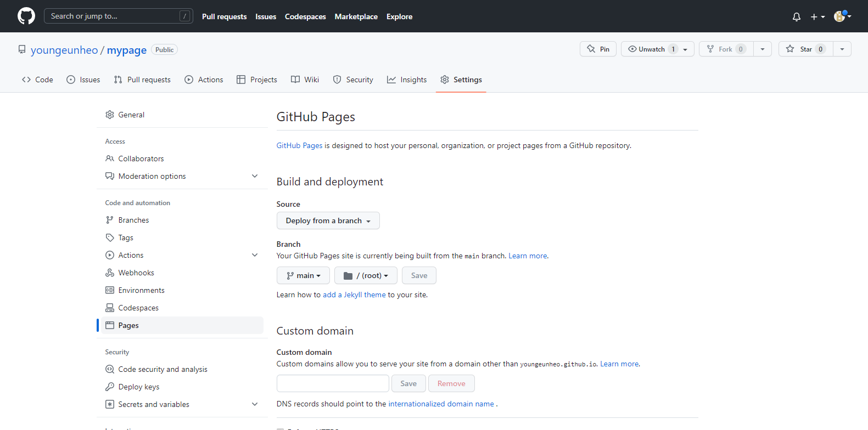This screenshot has width=868, height=430.
Task: Open notifications bell
Action: [797, 17]
